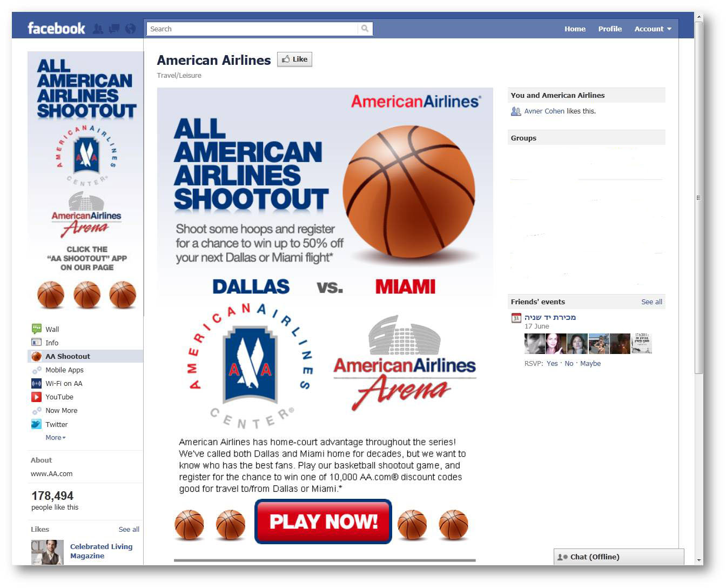726x588 pixels.
Task: Expand the Account dropdown menu
Action: click(653, 29)
